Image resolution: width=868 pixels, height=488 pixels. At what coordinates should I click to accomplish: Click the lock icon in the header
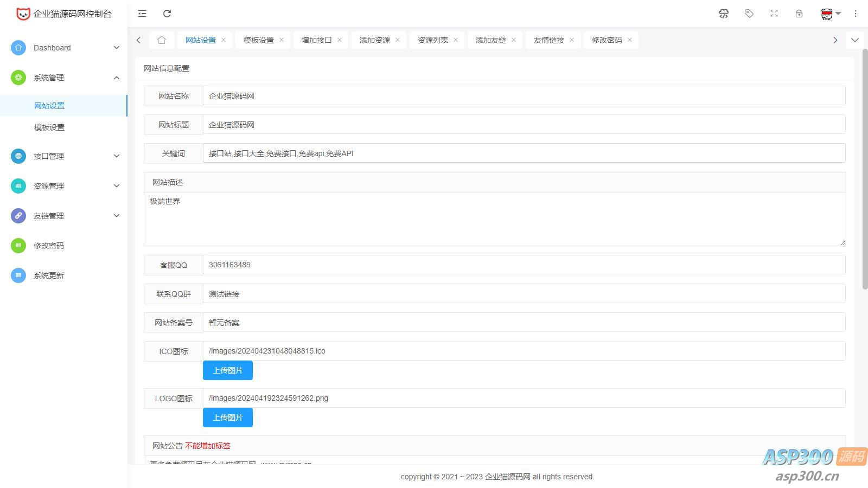[x=799, y=14]
